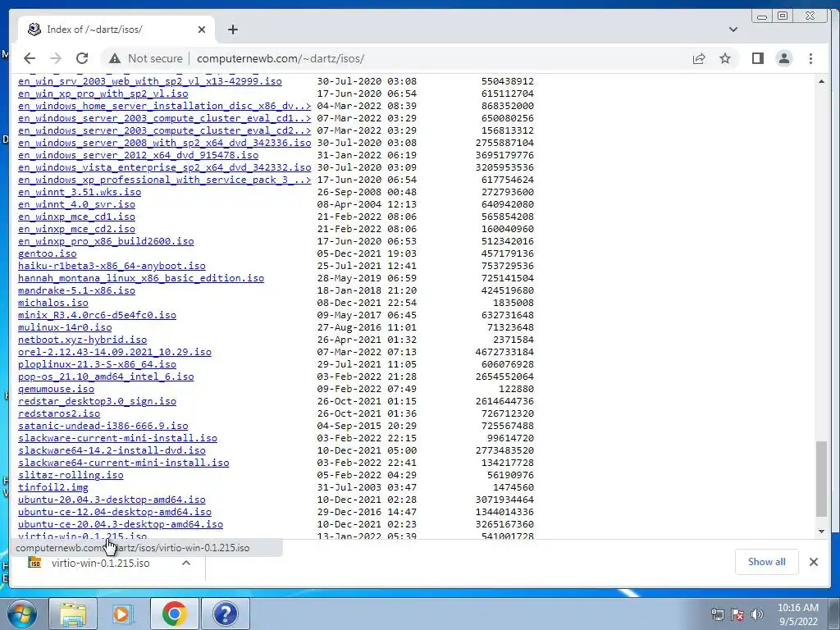840x630 pixels.
Task: Close the Index of /~dartz/isos/ tab
Action: click(x=202, y=30)
